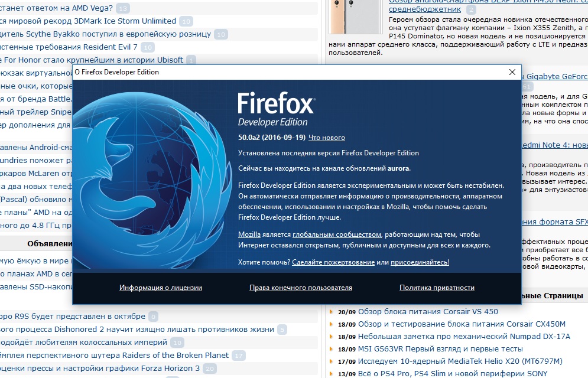The height and width of the screenshot is (378, 588).
Task: Open the For Honor Ubisoft news headline
Action: pos(92,60)
